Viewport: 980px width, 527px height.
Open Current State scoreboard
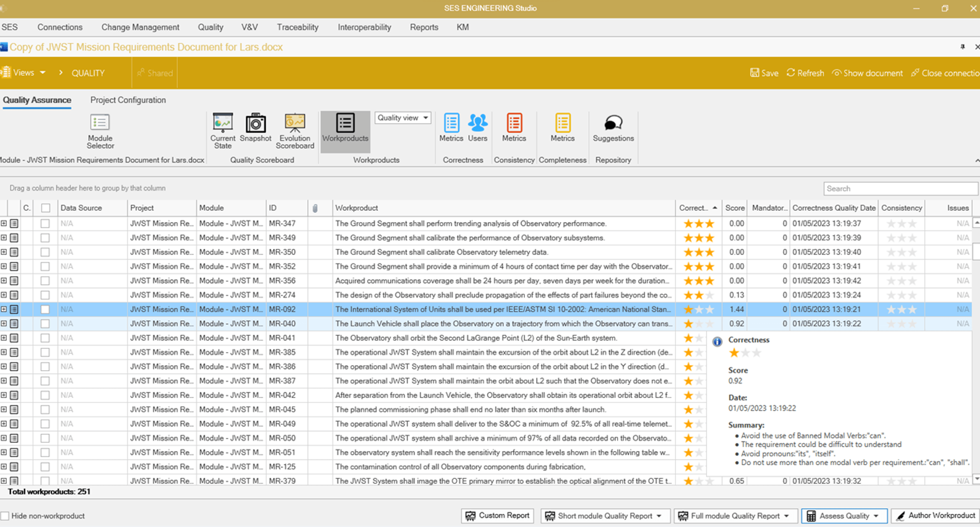(x=223, y=131)
